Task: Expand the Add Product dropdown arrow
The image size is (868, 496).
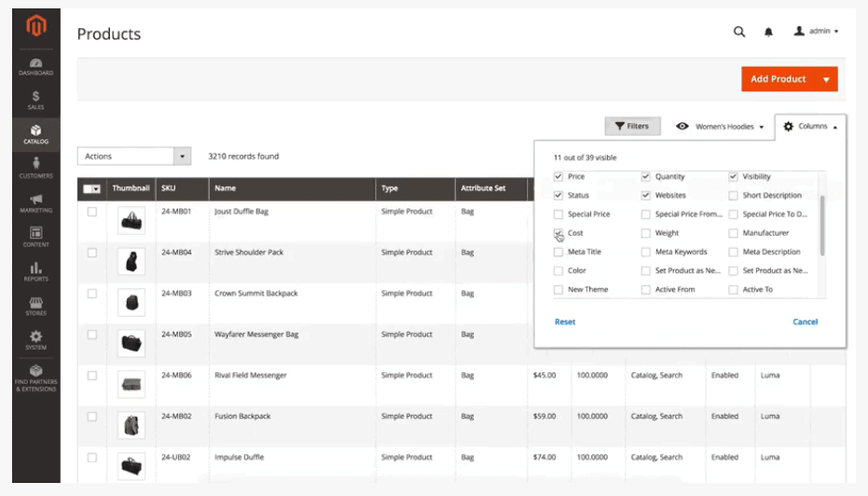Action: tap(826, 79)
